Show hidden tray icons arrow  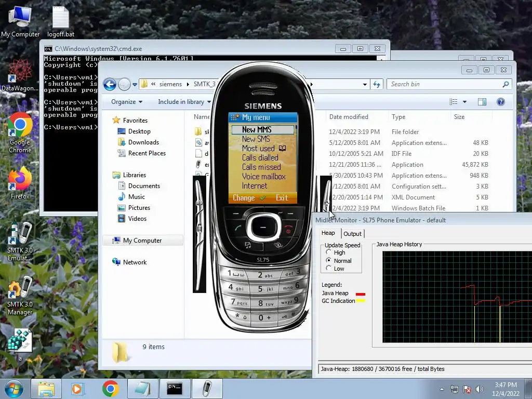click(442, 389)
